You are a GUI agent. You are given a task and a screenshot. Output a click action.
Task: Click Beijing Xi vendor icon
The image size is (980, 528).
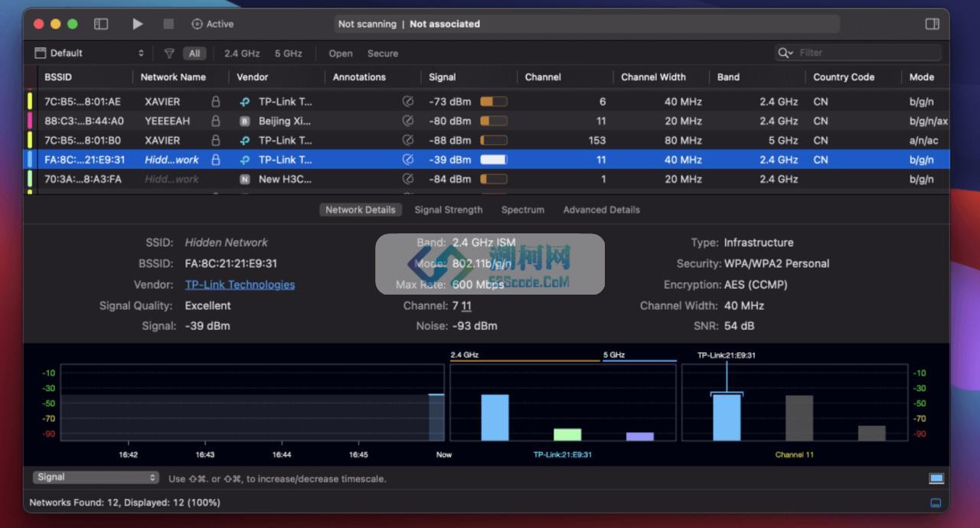tap(245, 121)
